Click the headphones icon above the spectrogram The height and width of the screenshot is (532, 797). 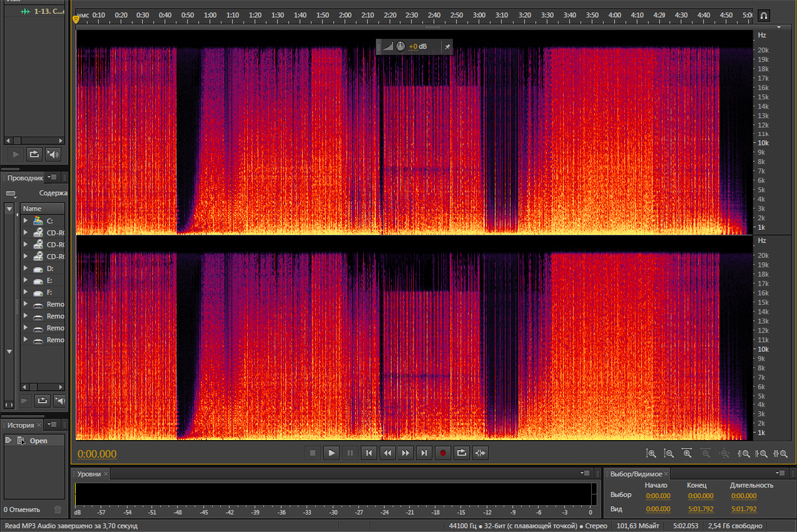[764, 16]
